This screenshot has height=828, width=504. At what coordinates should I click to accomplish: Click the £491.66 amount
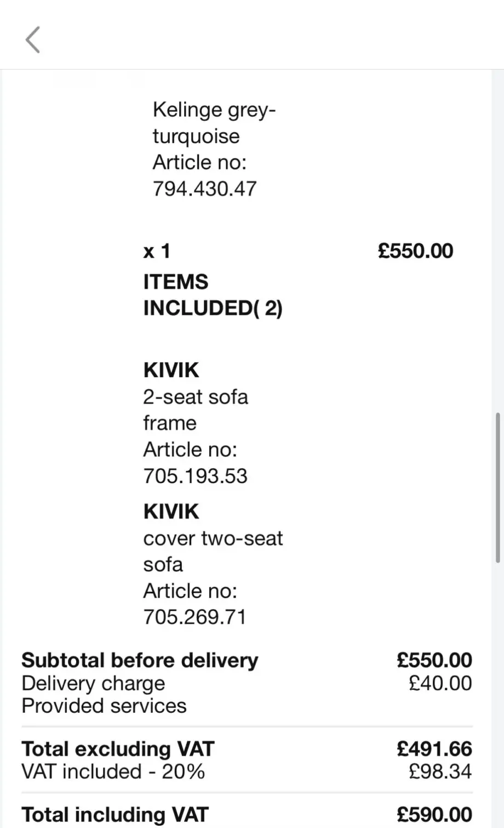click(x=434, y=749)
